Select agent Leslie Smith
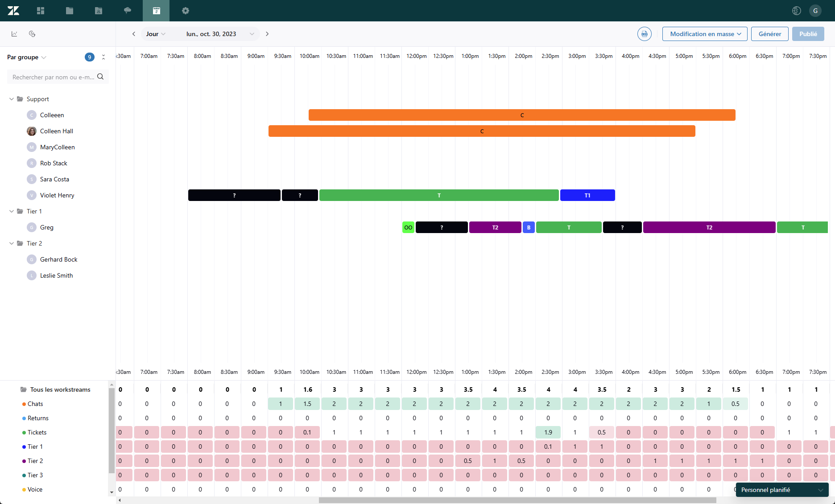The height and width of the screenshot is (504, 835). click(56, 275)
